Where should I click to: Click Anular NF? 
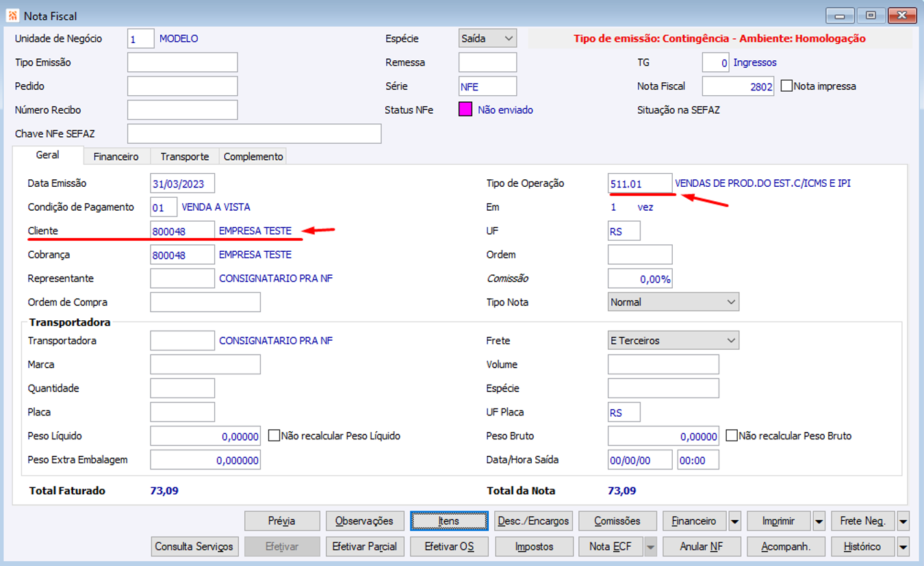pyautogui.click(x=702, y=547)
